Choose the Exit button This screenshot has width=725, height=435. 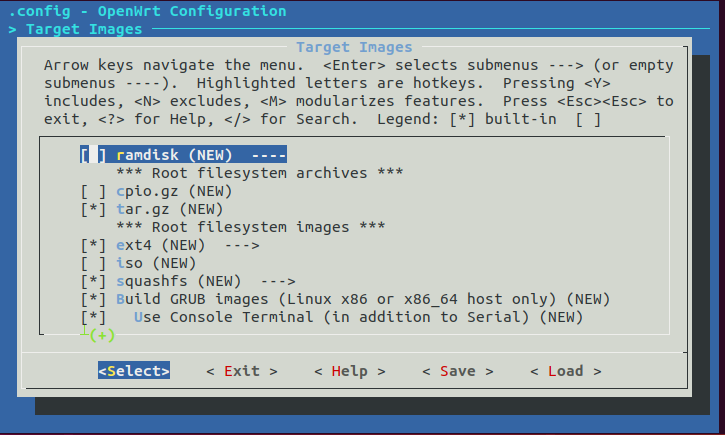pyautogui.click(x=242, y=371)
